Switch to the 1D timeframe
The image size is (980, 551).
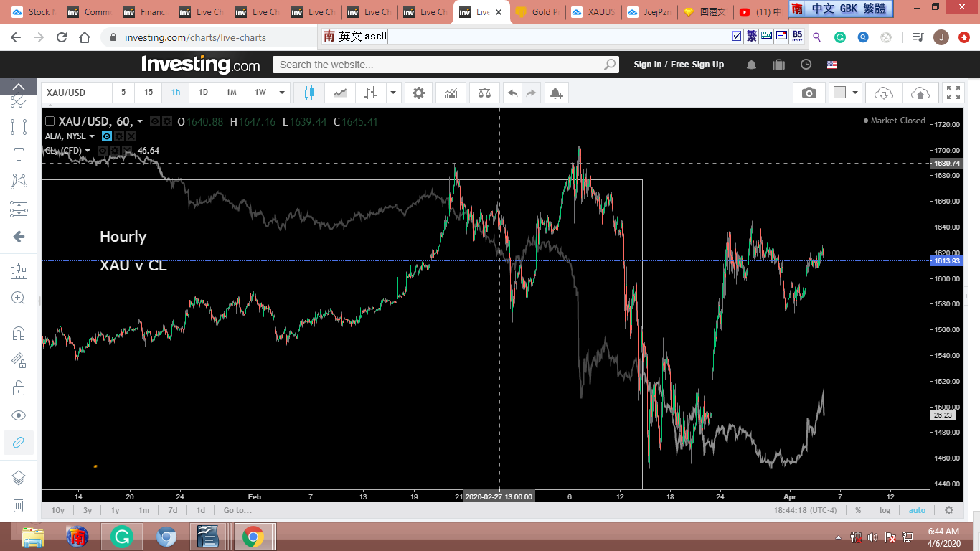pyautogui.click(x=203, y=93)
